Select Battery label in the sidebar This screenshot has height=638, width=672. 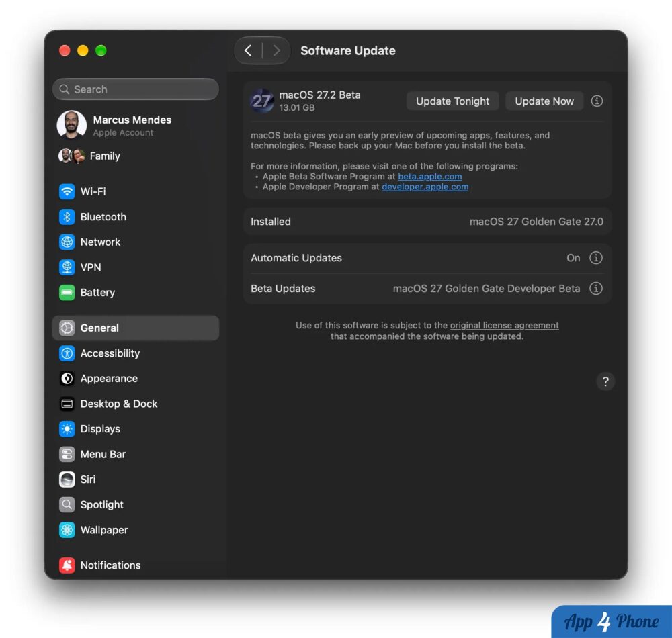97,292
